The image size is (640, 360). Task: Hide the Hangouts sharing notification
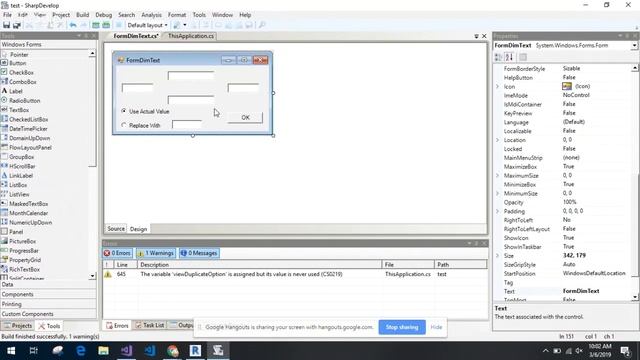click(x=436, y=327)
